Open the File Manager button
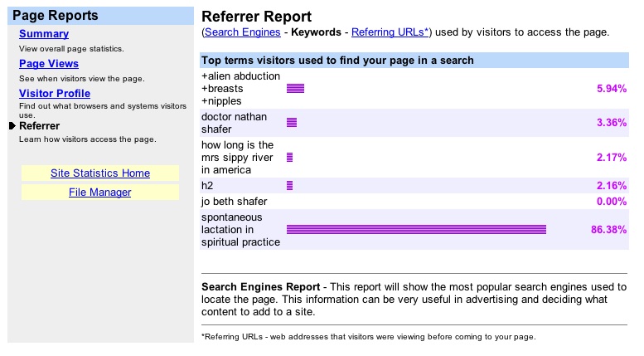Screen dimensions: 644x356 click(100, 193)
